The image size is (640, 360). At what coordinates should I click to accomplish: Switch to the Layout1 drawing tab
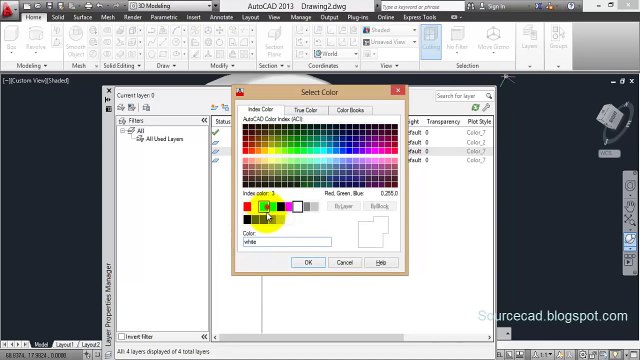64,344
